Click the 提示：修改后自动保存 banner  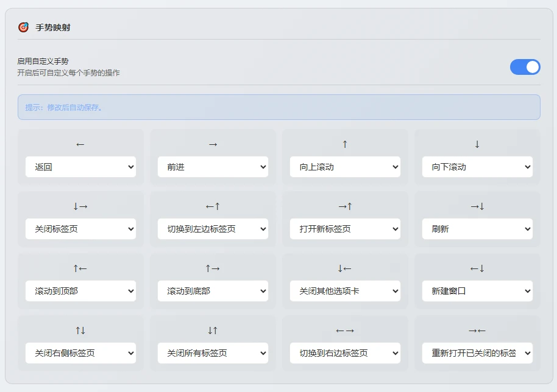tap(278, 107)
